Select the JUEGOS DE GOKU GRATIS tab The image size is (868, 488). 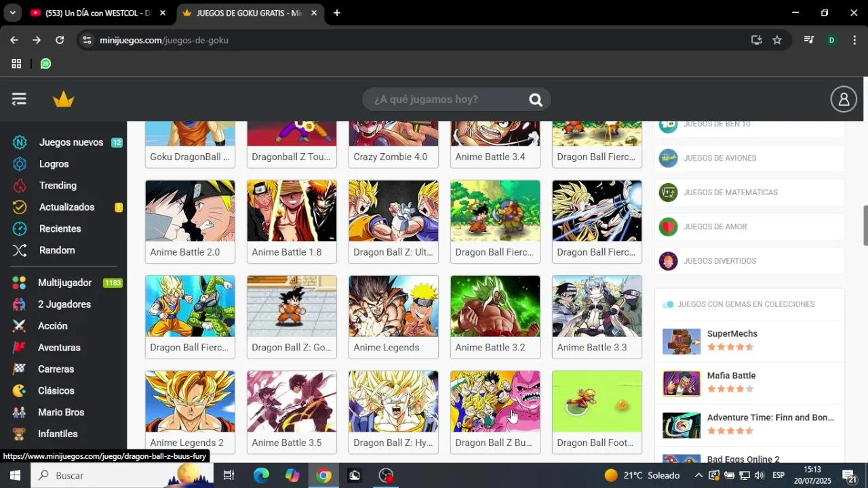point(249,13)
